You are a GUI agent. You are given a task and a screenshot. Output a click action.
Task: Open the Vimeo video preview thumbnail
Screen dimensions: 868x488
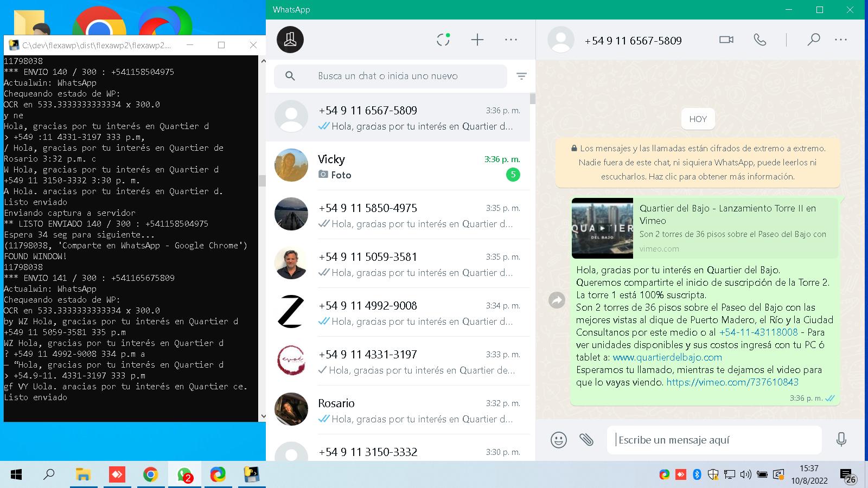tap(602, 228)
